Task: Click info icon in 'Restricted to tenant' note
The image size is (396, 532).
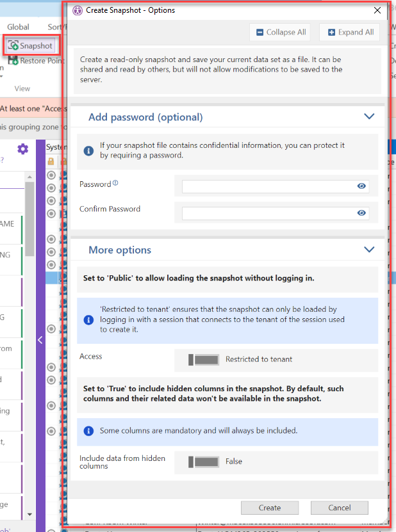Action: tap(90, 319)
